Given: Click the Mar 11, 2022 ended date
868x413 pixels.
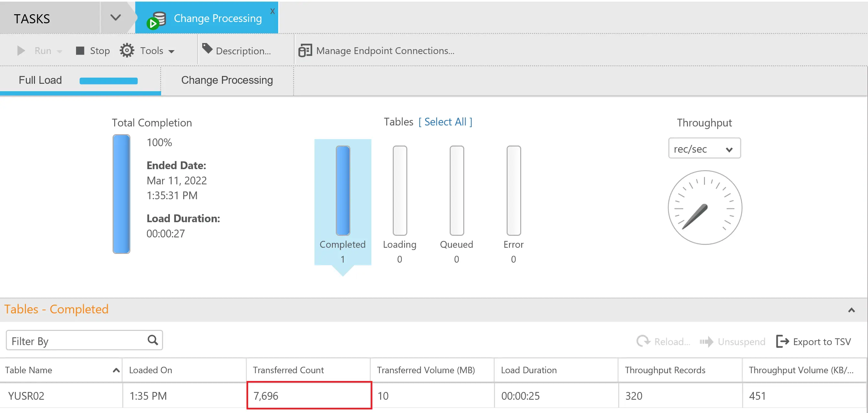Looking at the screenshot, I should coord(177,180).
